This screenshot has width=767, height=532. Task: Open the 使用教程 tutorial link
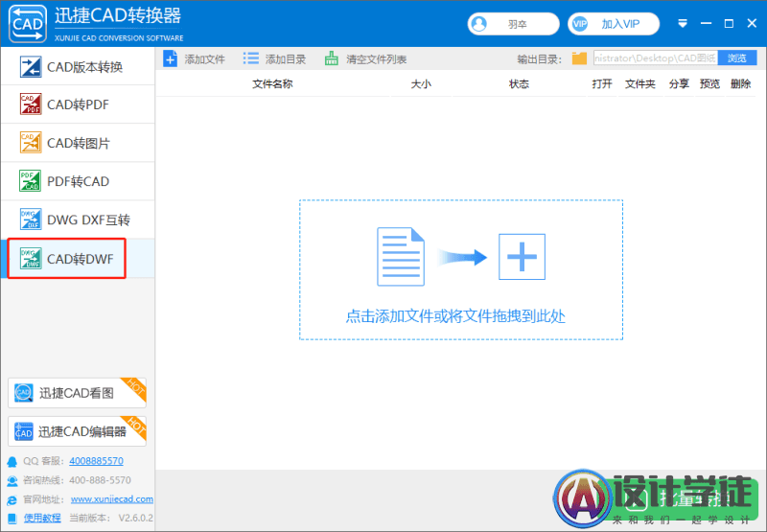(42, 518)
